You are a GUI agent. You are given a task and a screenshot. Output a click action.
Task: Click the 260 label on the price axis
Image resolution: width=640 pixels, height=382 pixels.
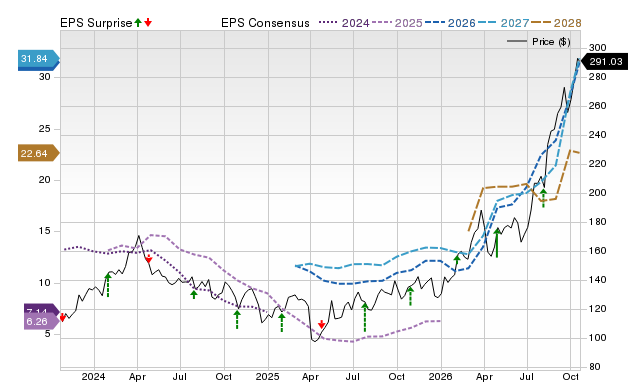click(597, 106)
